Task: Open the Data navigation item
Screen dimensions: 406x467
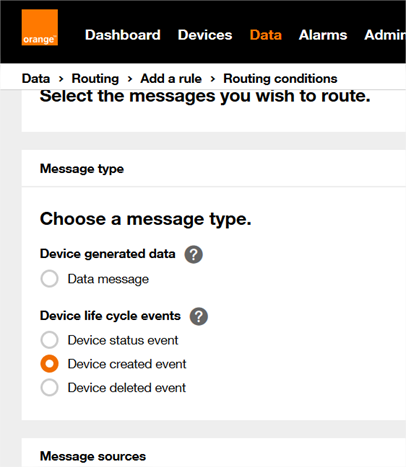Action: pos(266,35)
